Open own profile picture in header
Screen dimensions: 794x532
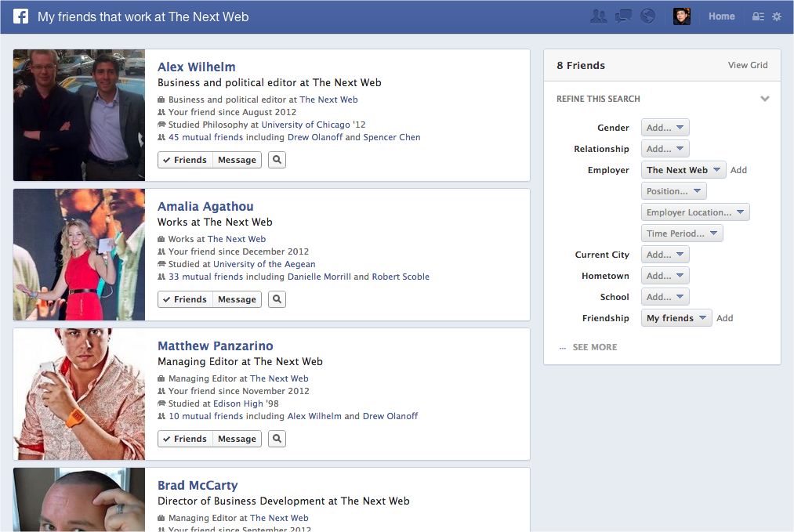682,16
